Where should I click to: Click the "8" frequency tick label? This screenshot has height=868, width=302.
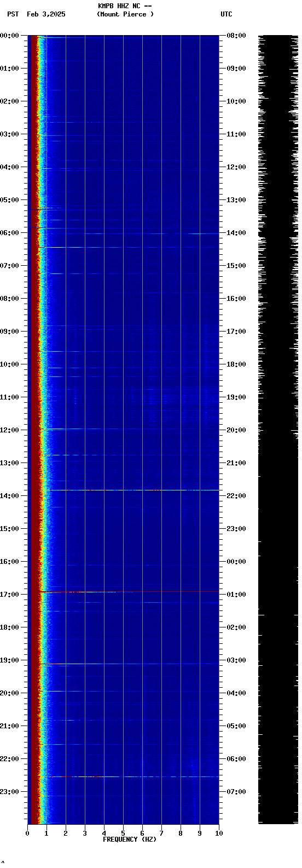pyautogui.click(x=181, y=833)
